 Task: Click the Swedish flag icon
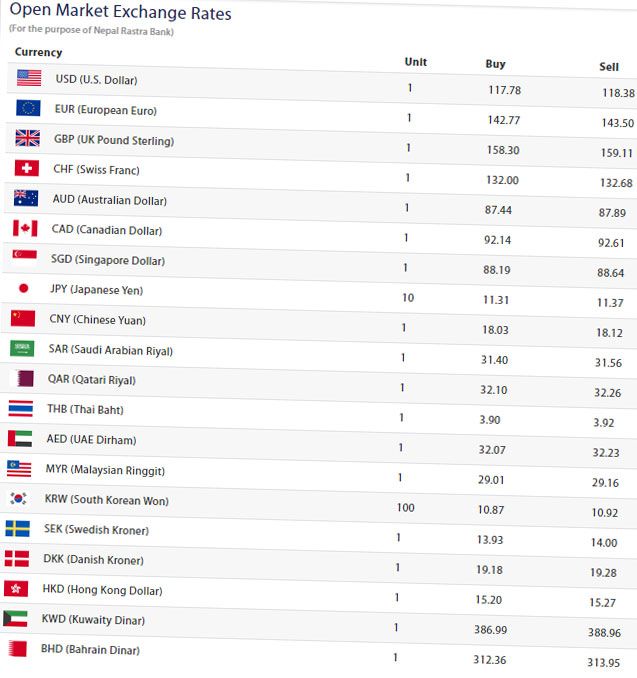(x=18, y=528)
